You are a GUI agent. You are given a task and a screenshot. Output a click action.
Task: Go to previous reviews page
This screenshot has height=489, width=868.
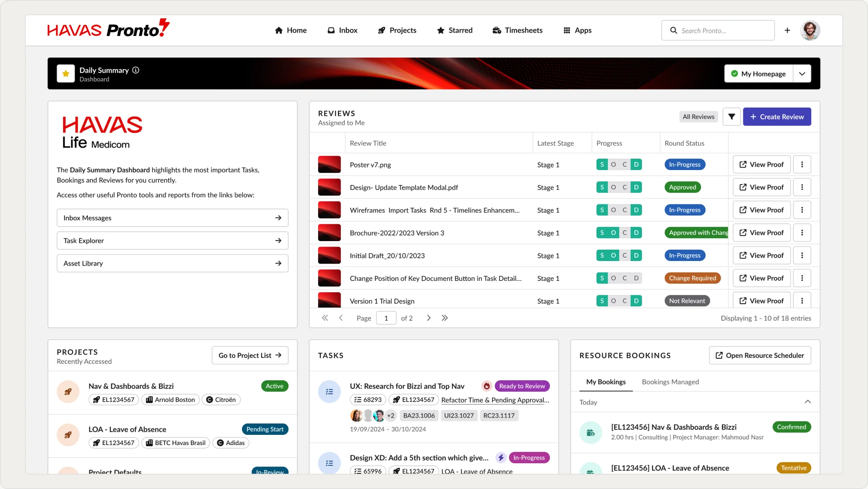click(x=341, y=318)
